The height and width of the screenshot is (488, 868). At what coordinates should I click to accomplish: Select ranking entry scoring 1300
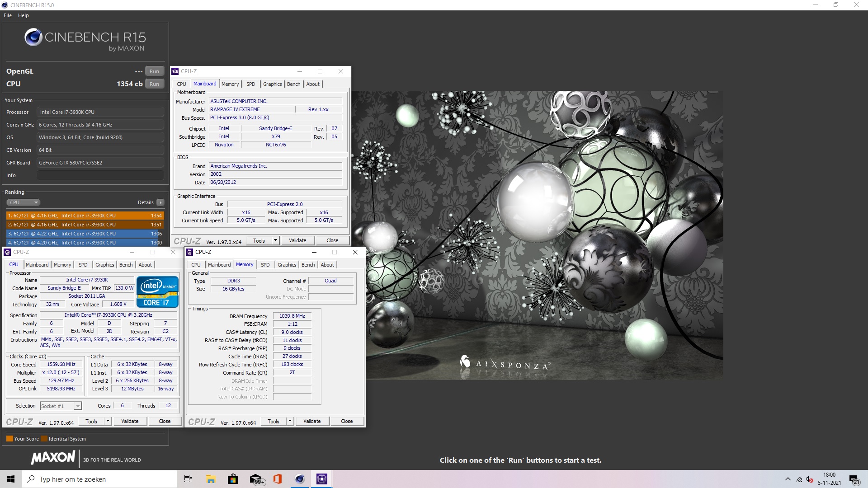[85, 243]
